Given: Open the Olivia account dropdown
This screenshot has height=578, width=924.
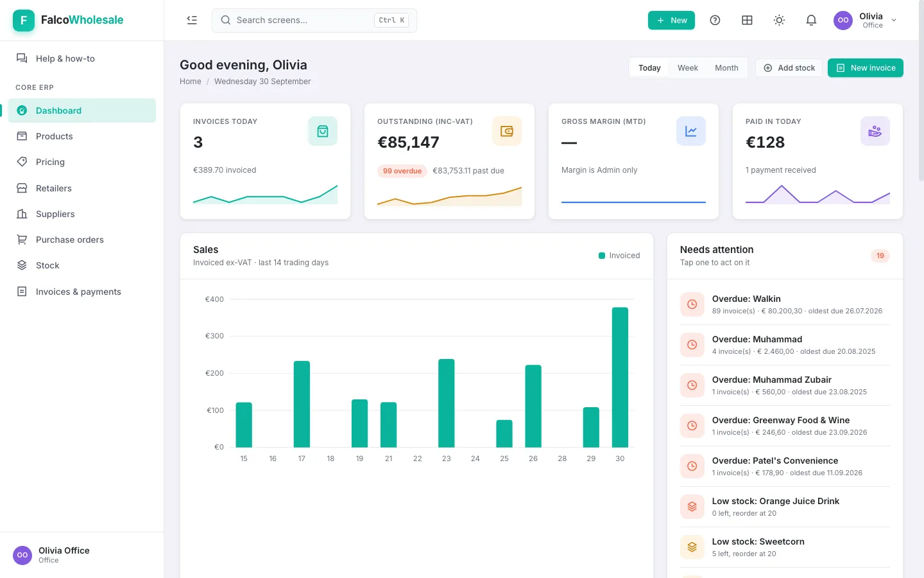Looking at the screenshot, I should (x=866, y=20).
